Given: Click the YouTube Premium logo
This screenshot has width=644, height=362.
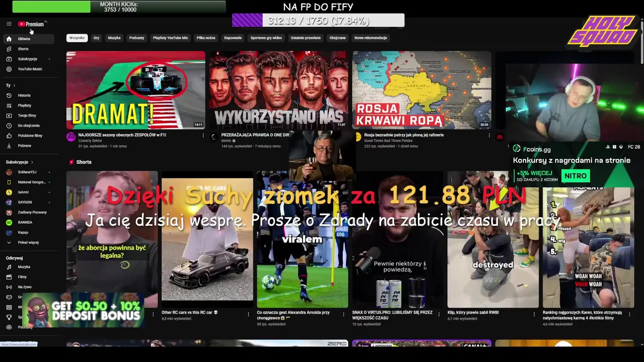Looking at the screenshot, I should point(32,24).
